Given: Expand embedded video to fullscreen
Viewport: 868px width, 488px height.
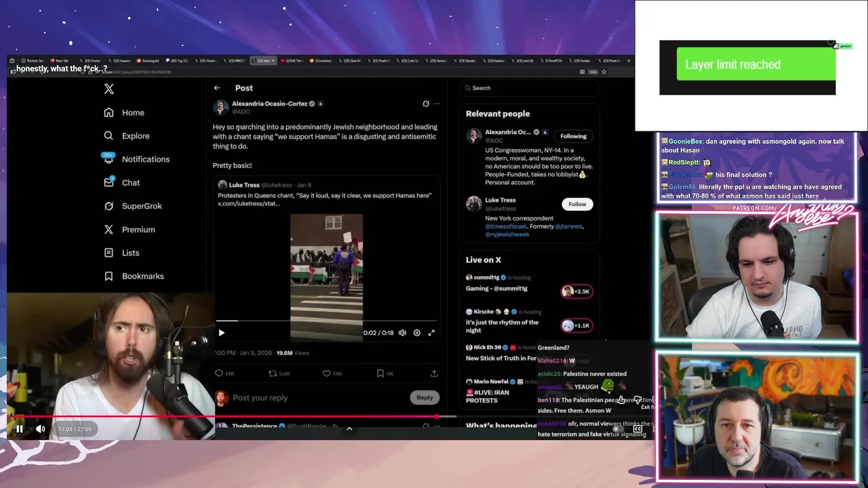Looking at the screenshot, I should (431, 333).
